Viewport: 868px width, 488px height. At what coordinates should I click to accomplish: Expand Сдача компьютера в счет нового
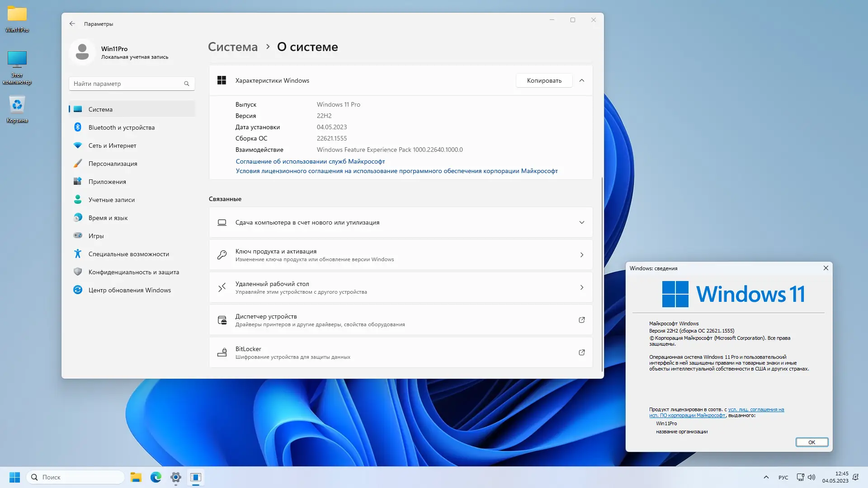point(581,222)
